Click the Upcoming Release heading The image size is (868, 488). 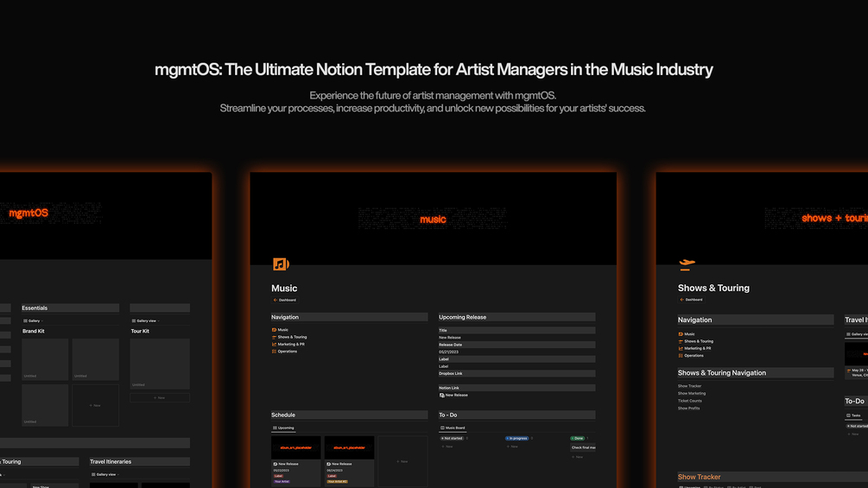(462, 317)
